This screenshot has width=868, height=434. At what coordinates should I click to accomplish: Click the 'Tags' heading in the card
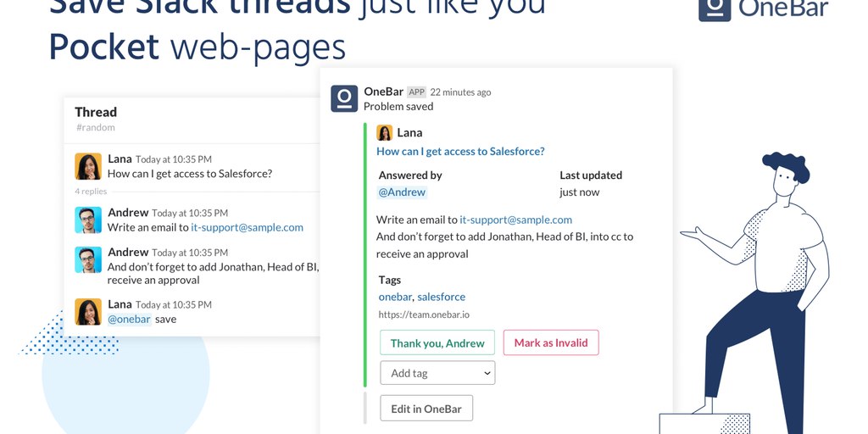390,280
